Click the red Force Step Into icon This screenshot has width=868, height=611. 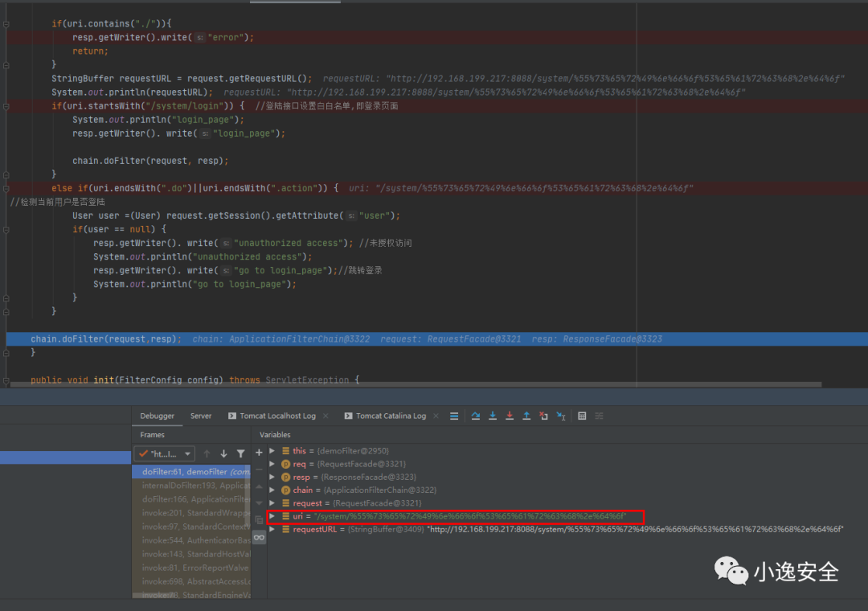tap(510, 416)
